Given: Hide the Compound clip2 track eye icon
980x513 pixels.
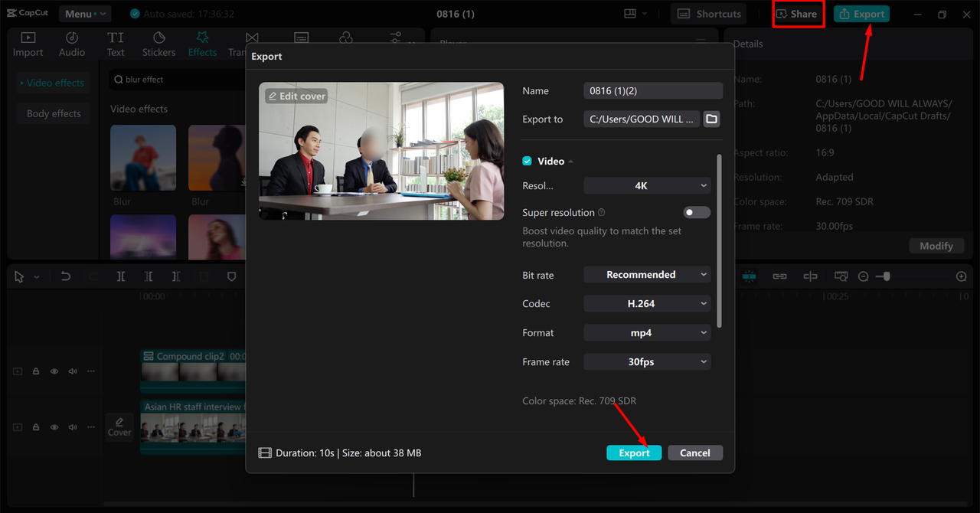Looking at the screenshot, I should (x=54, y=371).
